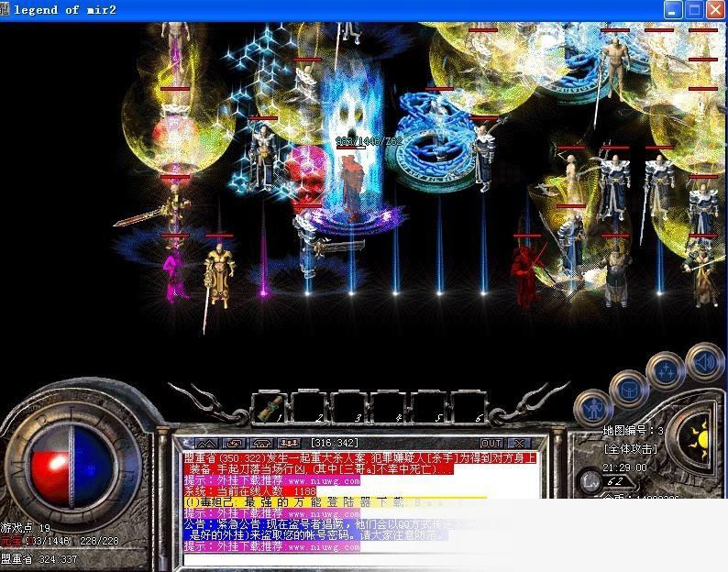This screenshot has height=572, width=728.
Task: Click the 228/228 mana value text
Action: coord(99,541)
